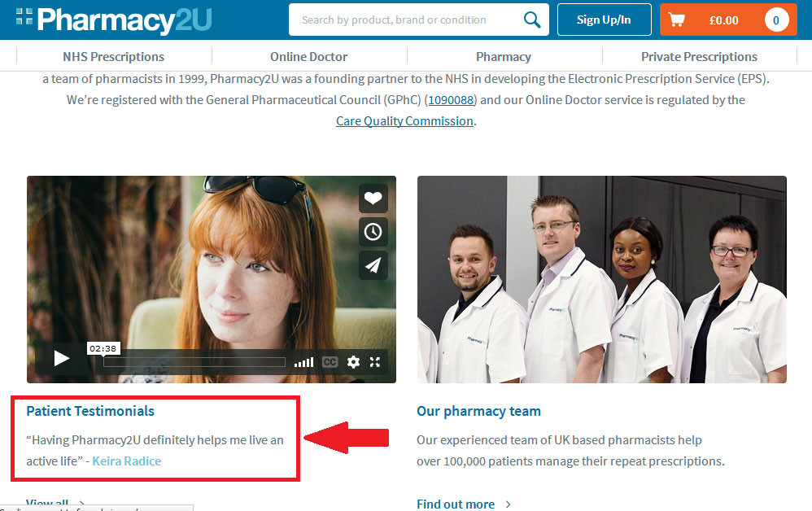Image resolution: width=812 pixels, height=511 pixels.
Task: Open the shopping cart icon
Action: pyautogui.click(x=676, y=20)
